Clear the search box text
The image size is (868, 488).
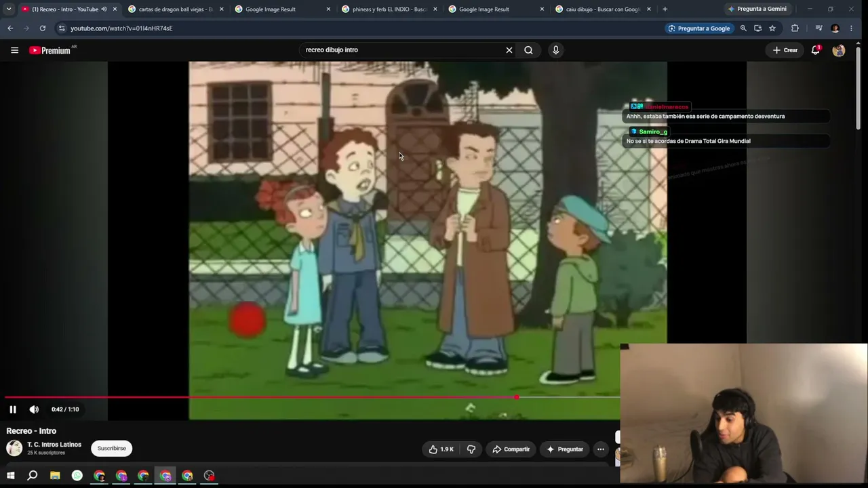pos(509,50)
